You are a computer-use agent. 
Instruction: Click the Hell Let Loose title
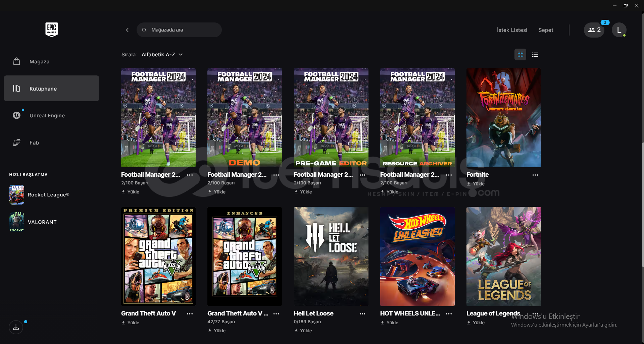(x=313, y=313)
